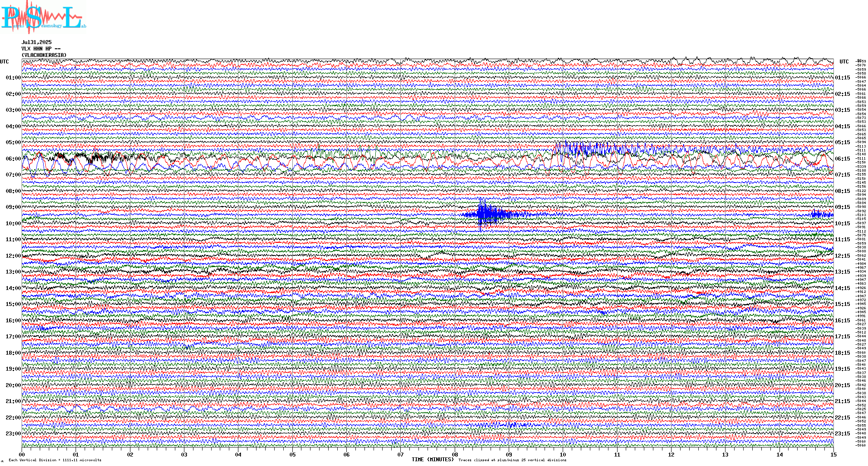Screen dimensions: 868x466
Task: Click the 10:00 hour label on the left
Action: point(13,224)
